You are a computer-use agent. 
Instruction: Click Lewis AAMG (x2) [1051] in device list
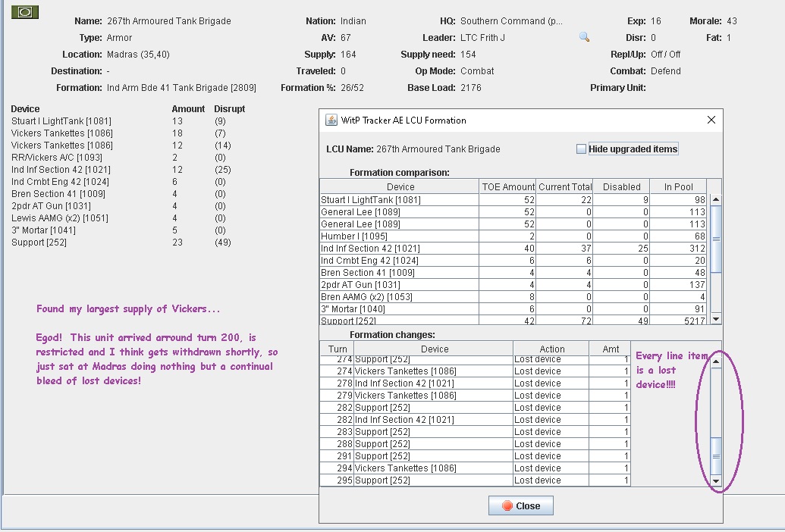pos(60,218)
